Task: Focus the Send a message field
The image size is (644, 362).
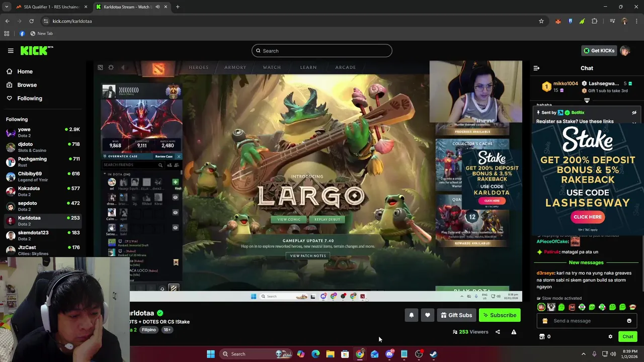Action: point(587,321)
